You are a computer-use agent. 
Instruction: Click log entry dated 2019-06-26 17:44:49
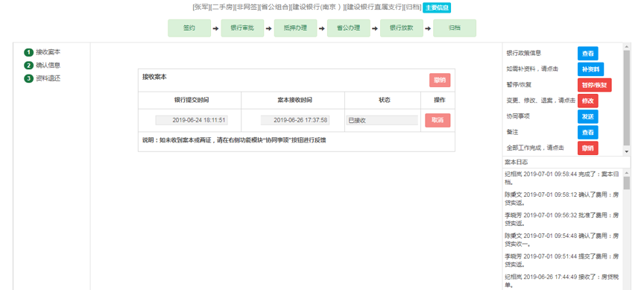point(562,280)
